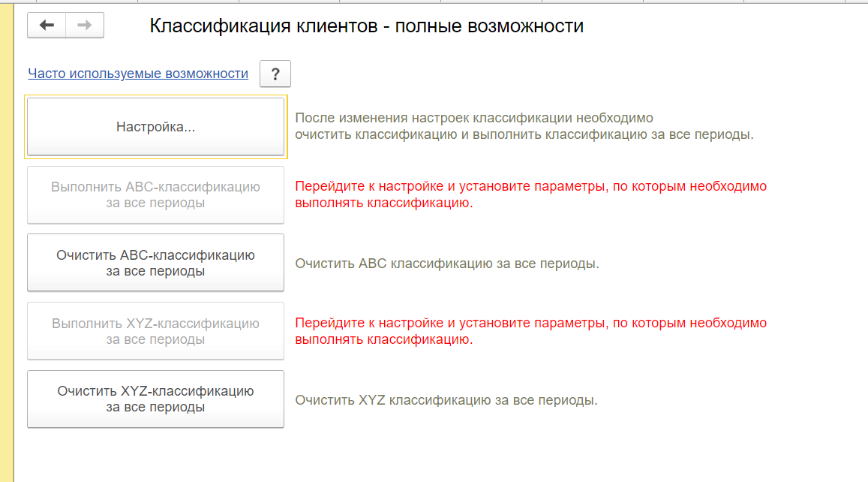The width and height of the screenshot is (868, 482).
Task: Open the 'Настройка...' settings button
Action: (x=155, y=127)
